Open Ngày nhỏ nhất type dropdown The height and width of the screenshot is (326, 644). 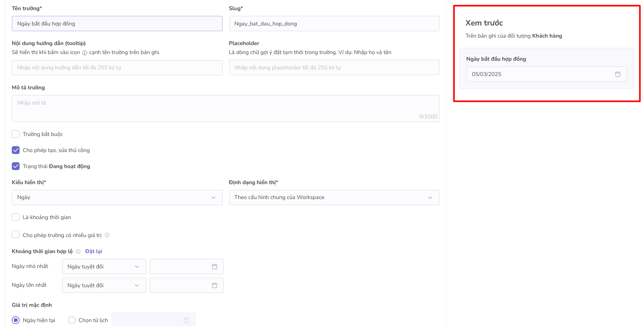[x=104, y=266]
